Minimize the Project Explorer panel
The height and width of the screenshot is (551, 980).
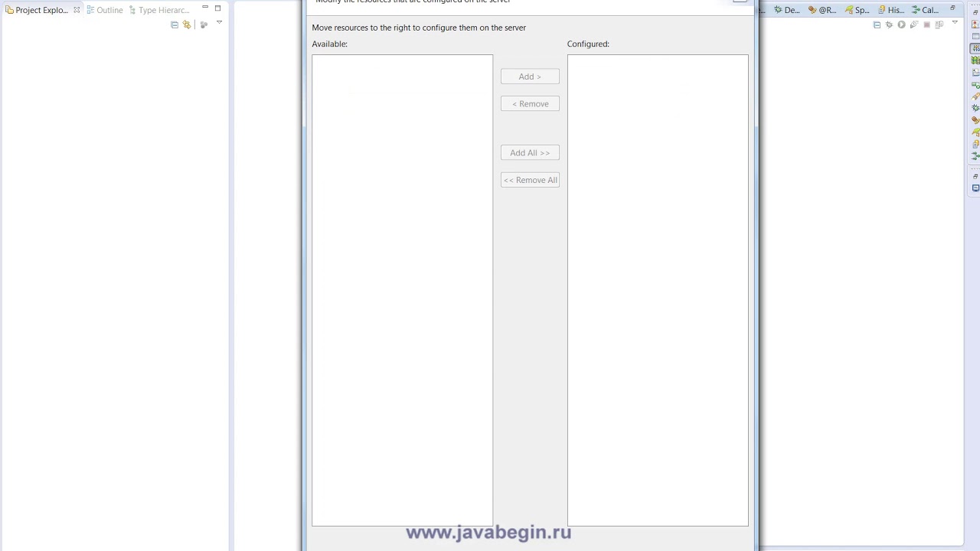(x=205, y=8)
